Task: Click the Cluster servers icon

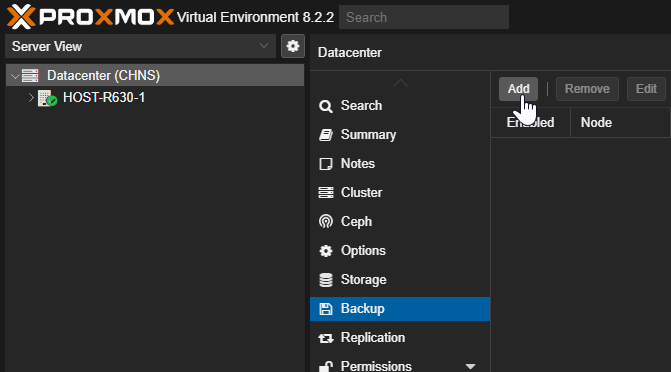Action: click(326, 193)
